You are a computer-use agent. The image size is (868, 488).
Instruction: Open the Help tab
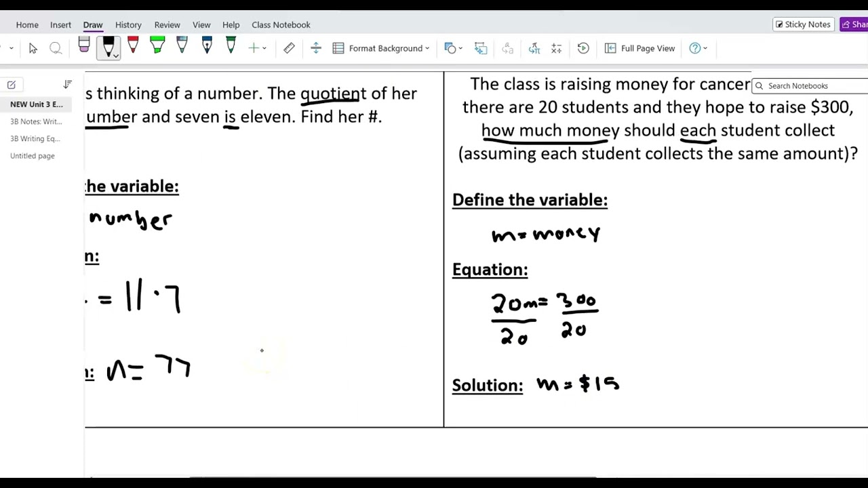coord(231,24)
